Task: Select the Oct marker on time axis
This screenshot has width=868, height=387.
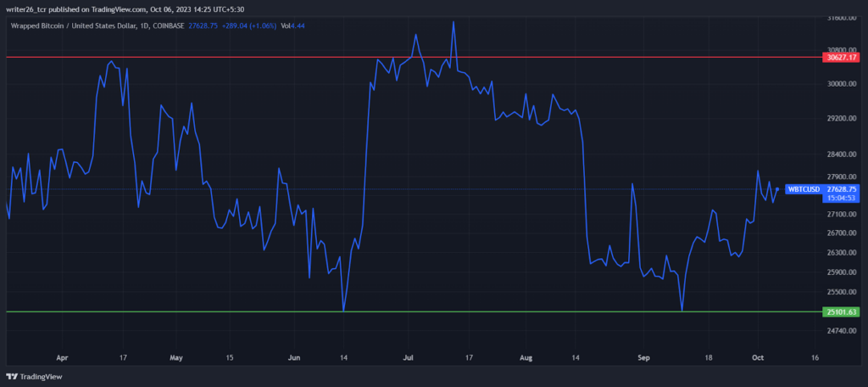Action: 757,357
